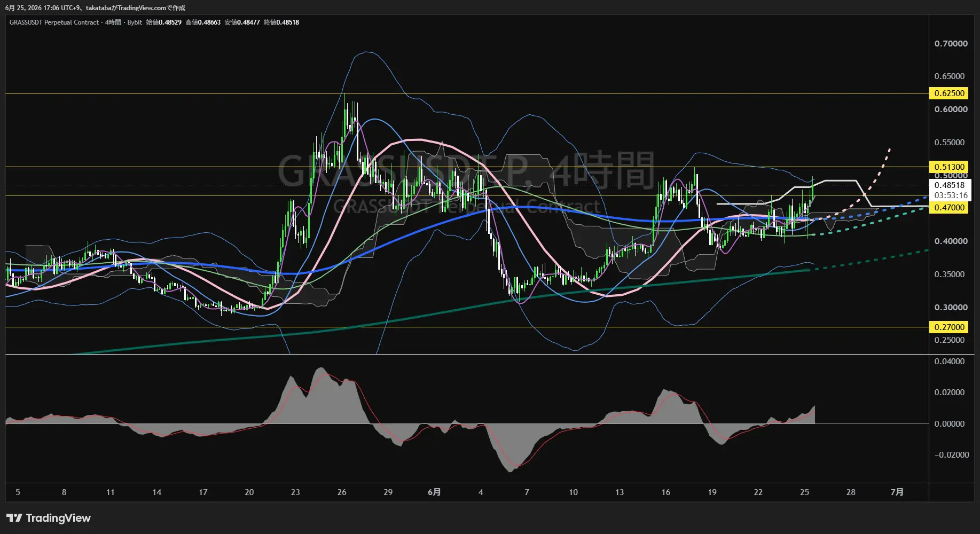Click date label 19 on time axis

[712, 492]
